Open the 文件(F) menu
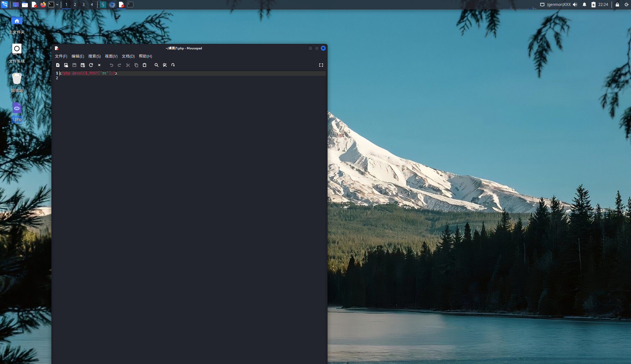Viewport: 631px width, 364px height. [x=61, y=56]
